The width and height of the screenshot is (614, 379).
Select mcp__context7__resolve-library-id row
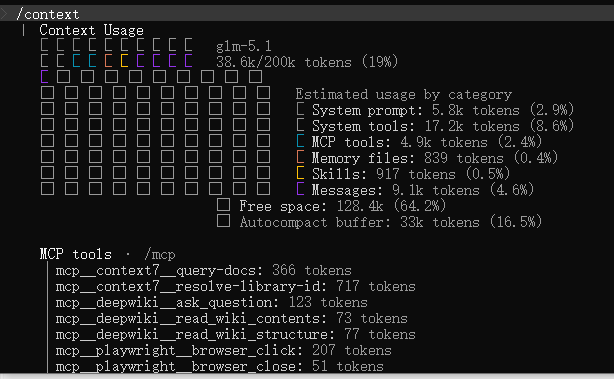[235, 287]
